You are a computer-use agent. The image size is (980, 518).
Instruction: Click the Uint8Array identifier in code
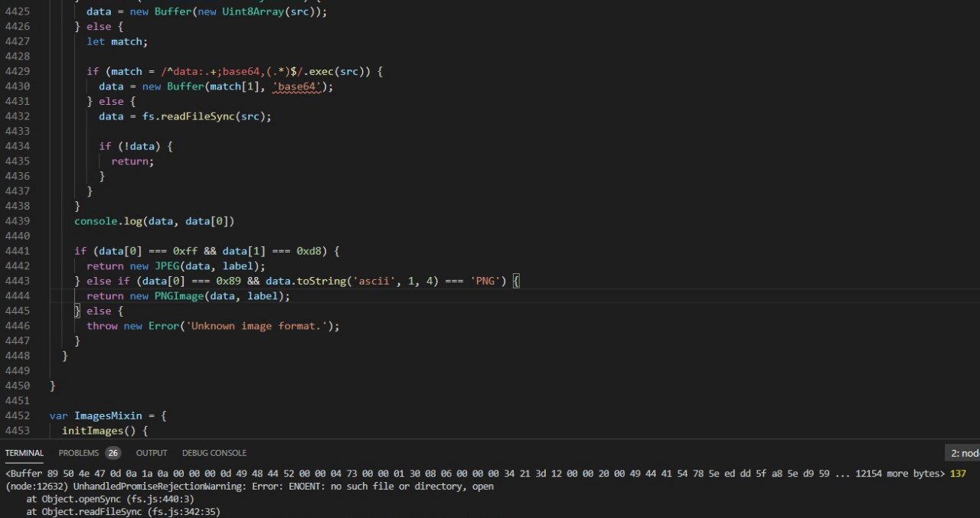tap(253, 11)
